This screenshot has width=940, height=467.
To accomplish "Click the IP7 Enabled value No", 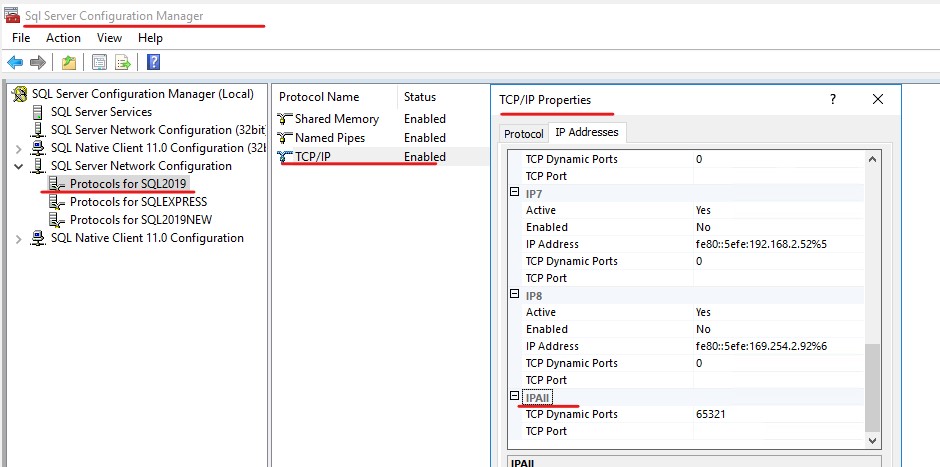I will pyautogui.click(x=703, y=227).
